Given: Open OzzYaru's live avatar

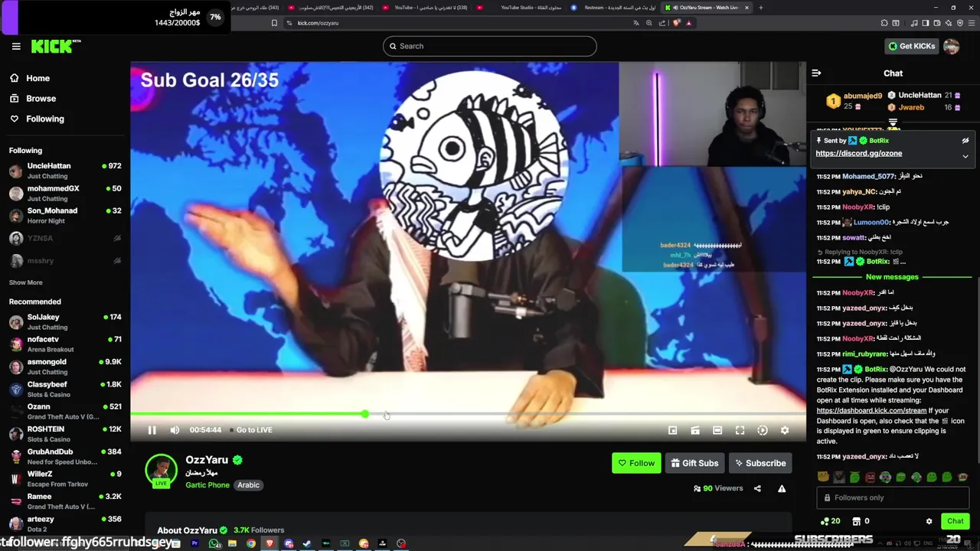Looking at the screenshot, I should point(161,470).
